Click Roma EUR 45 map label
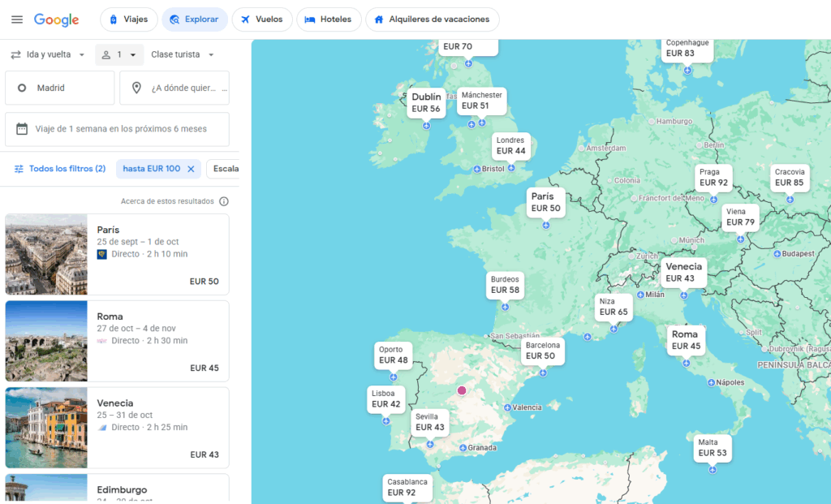 click(x=687, y=341)
